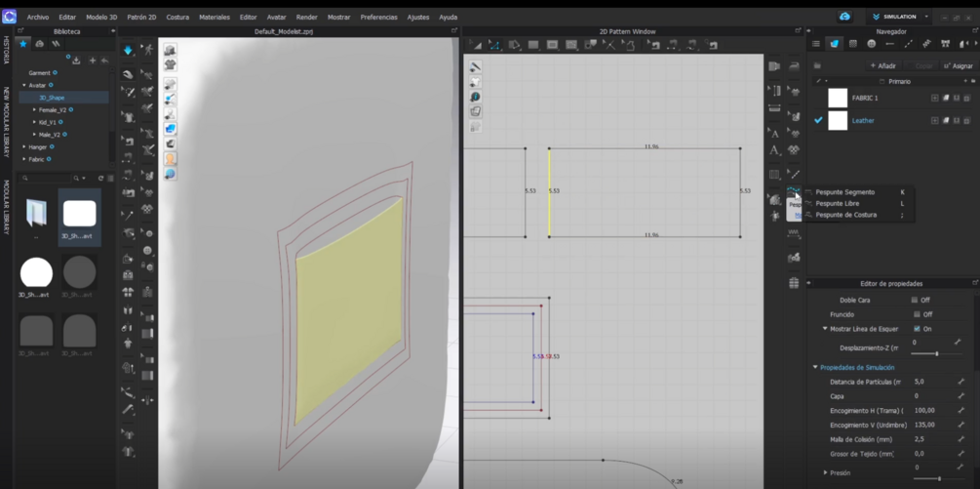Screen dimensions: 980x489
Task: Expand the Male_V2 folder
Action: pyautogui.click(x=34, y=135)
